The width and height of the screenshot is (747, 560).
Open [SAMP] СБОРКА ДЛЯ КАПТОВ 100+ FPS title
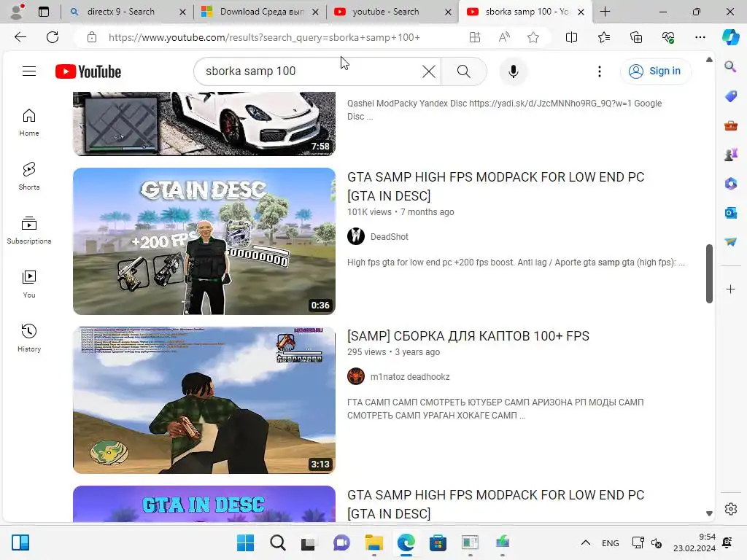[468, 336]
